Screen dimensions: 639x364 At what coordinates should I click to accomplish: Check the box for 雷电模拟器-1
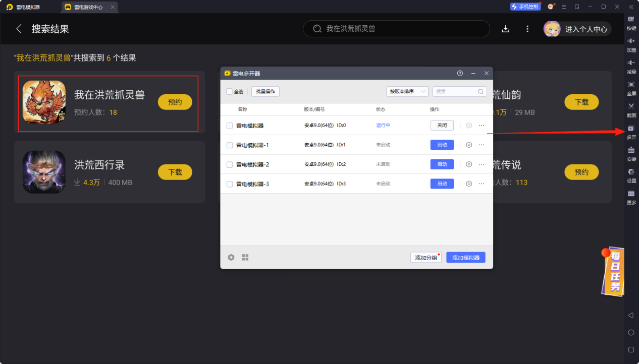pyautogui.click(x=230, y=145)
